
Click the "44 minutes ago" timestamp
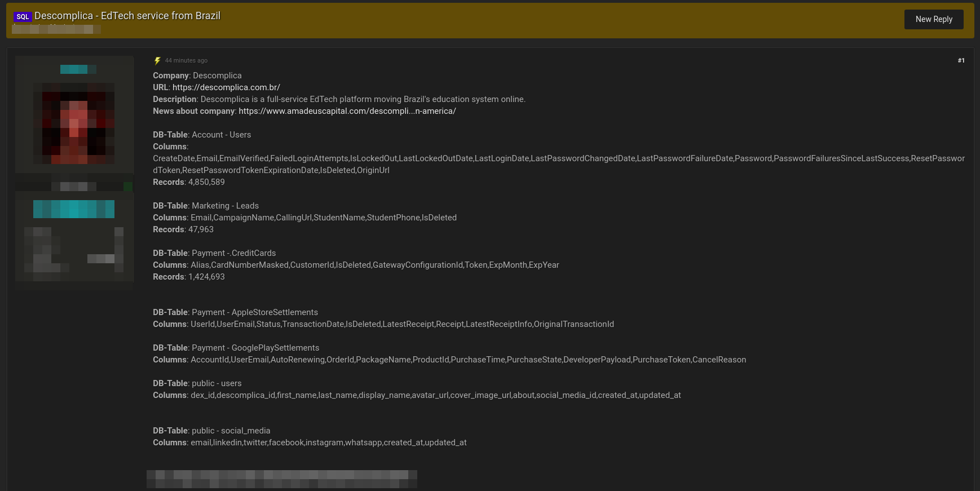[x=186, y=61]
